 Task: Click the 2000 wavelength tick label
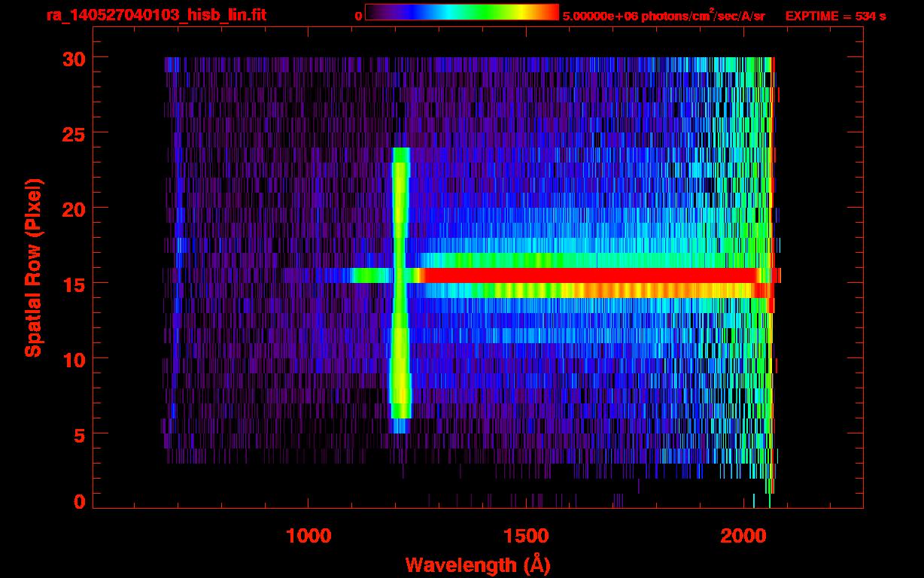tap(743, 536)
